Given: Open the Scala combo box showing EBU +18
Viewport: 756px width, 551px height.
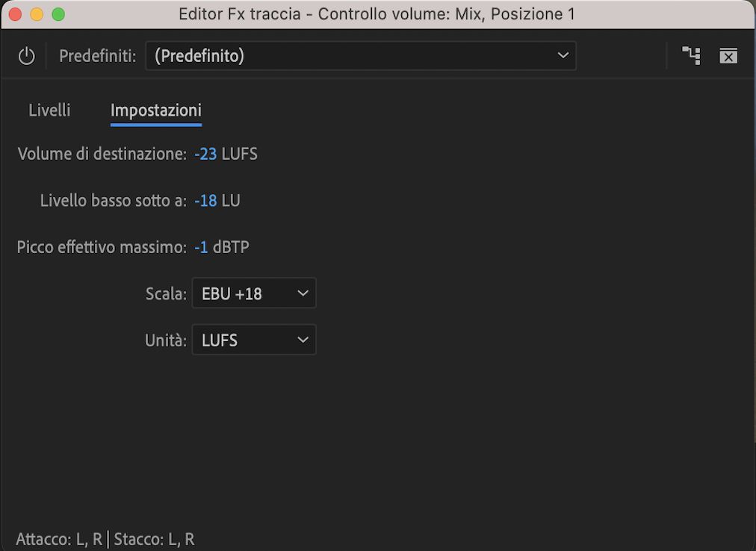Looking at the screenshot, I should pos(254,293).
